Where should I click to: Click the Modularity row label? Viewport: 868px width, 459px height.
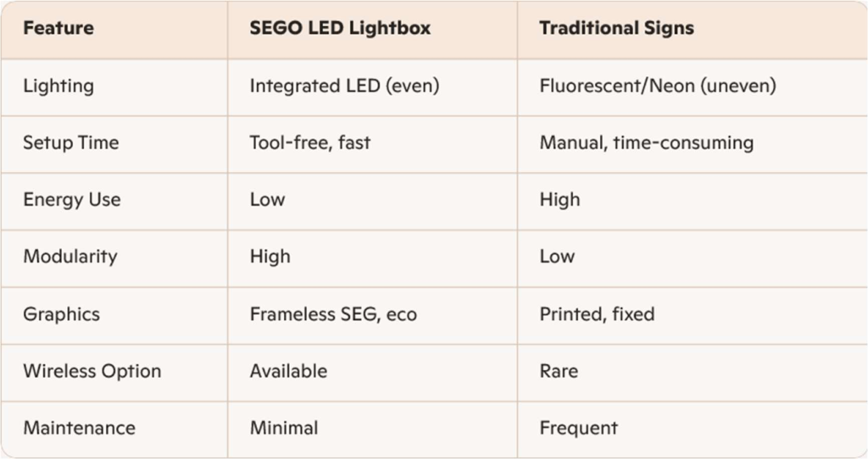point(70,257)
